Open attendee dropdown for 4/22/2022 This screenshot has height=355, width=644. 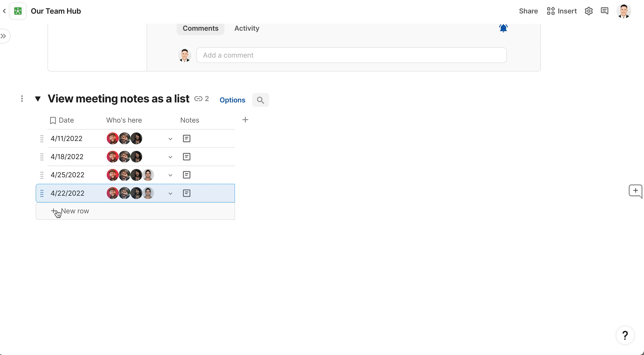pyautogui.click(x=170, y=194)
